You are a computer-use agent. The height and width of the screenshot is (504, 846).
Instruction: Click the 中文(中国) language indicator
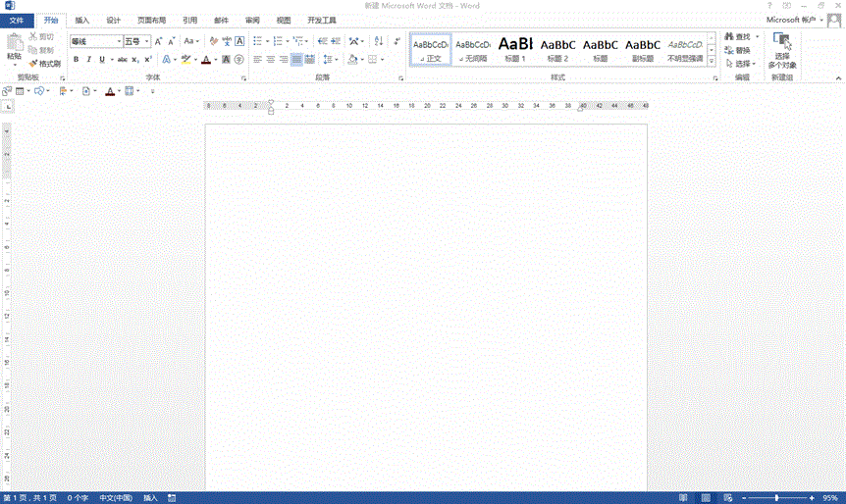click(x=115, y=498)
